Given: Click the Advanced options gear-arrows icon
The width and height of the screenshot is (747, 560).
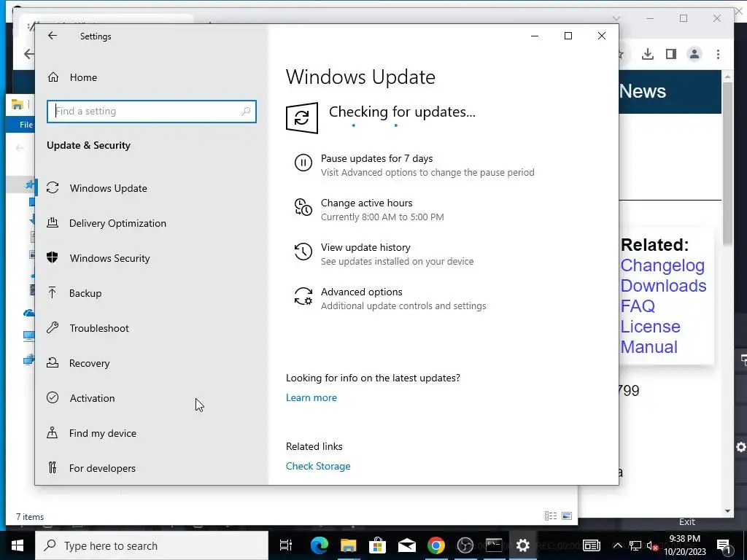Looking at the screenshot, I should tap(303, 296).
